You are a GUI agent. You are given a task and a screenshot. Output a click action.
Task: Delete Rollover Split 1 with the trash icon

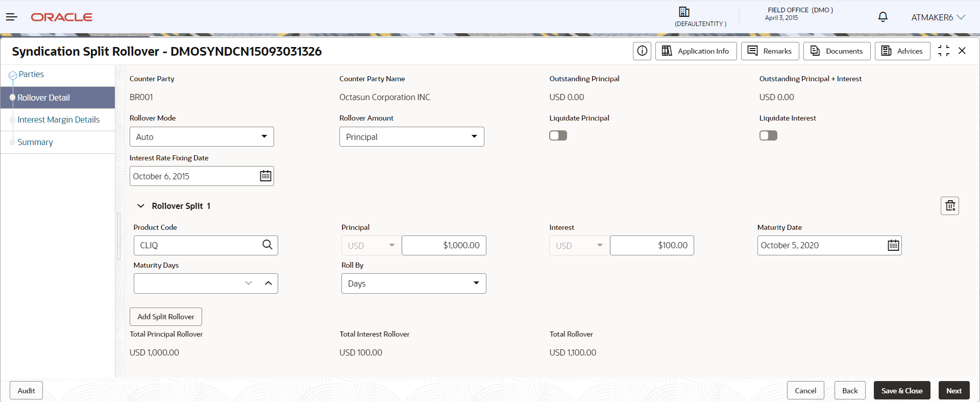(950, 206)
